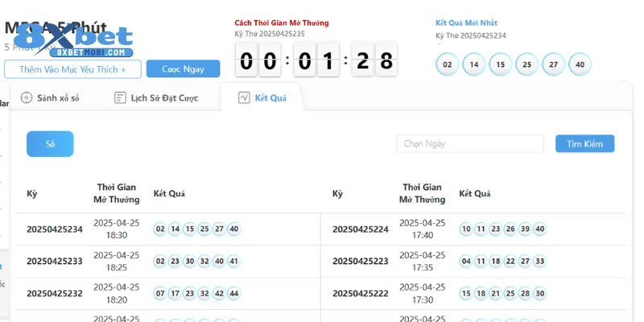Click ball 28 in row 20250425222

click(x=525, y=294)
